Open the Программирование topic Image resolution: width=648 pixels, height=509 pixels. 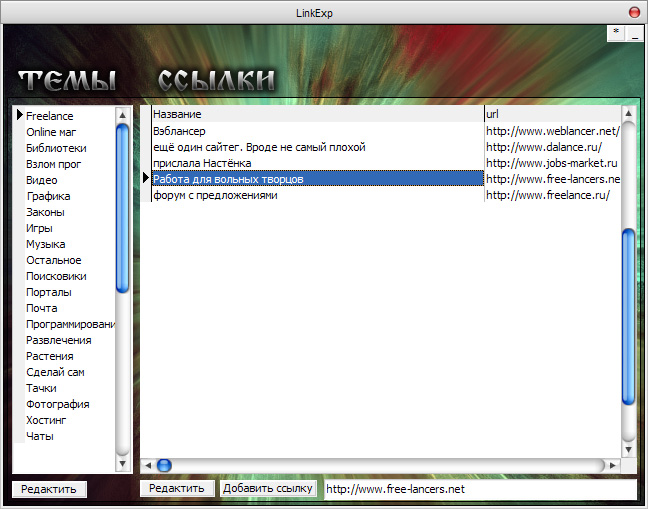pyautogui.click(x=70, y=324)
